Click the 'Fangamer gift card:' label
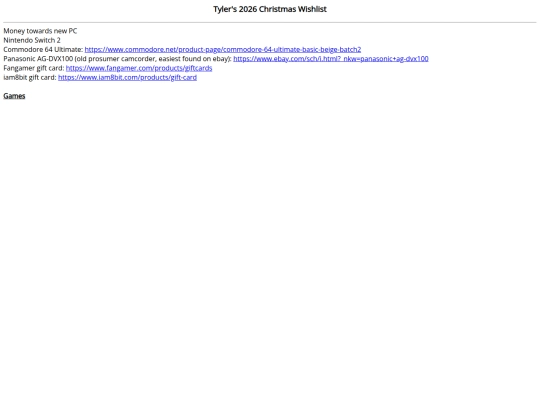Viewport: 540px width, 405px height. click(34, 68)
